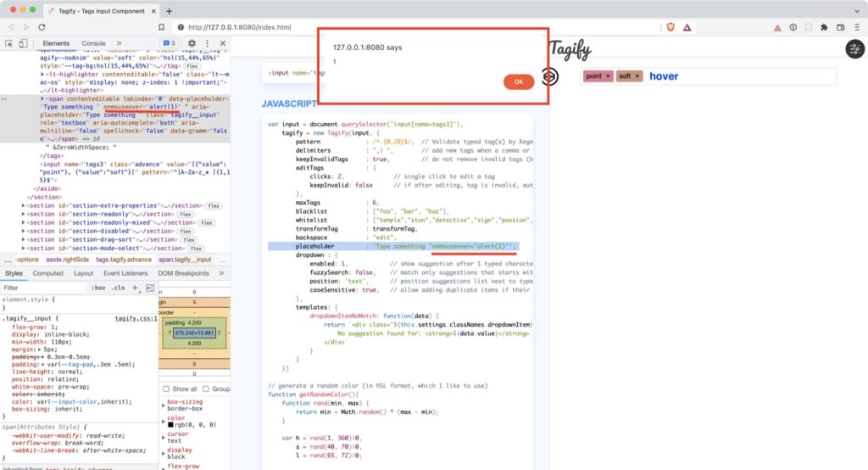Go back with the browser back arrow
Image resolution: width=868 pixels, height=470 pixels.
11,27
